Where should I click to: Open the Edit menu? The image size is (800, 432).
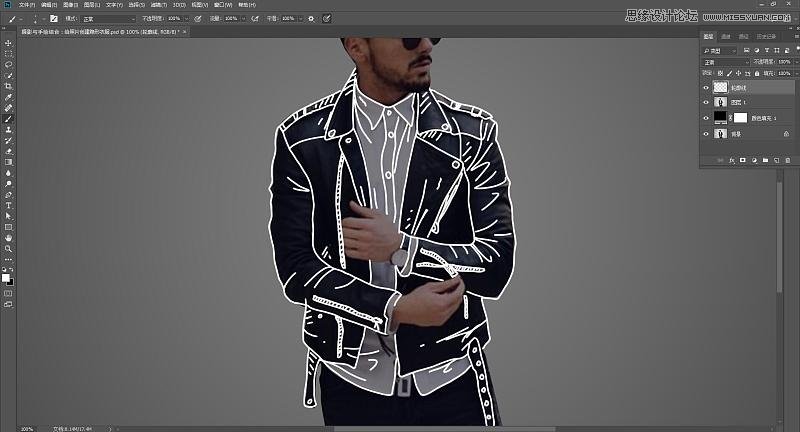pyautogui.click(x=49, y=5)
